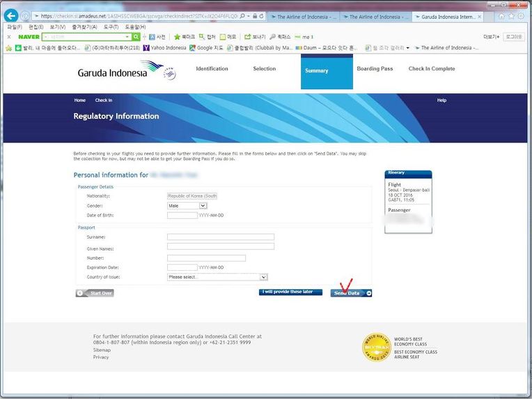Open the browser Tools gear icon

click(521, 16)
